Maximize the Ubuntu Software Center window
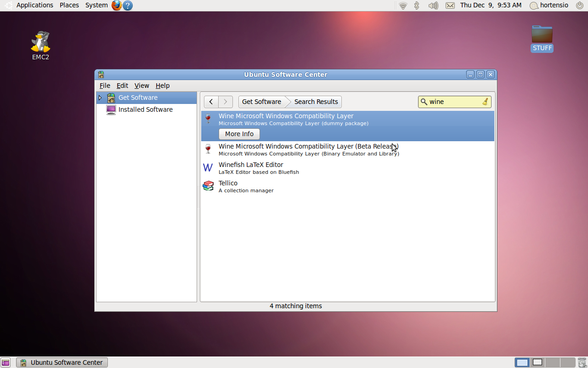 tap(481, 75)
